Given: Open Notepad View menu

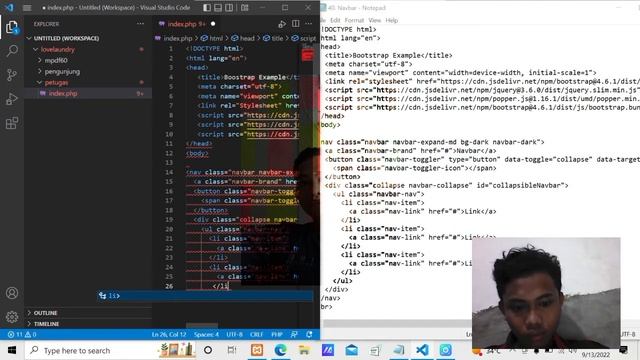Looking at the screenshot, I should pyautogui.click(x=374, y=20).
